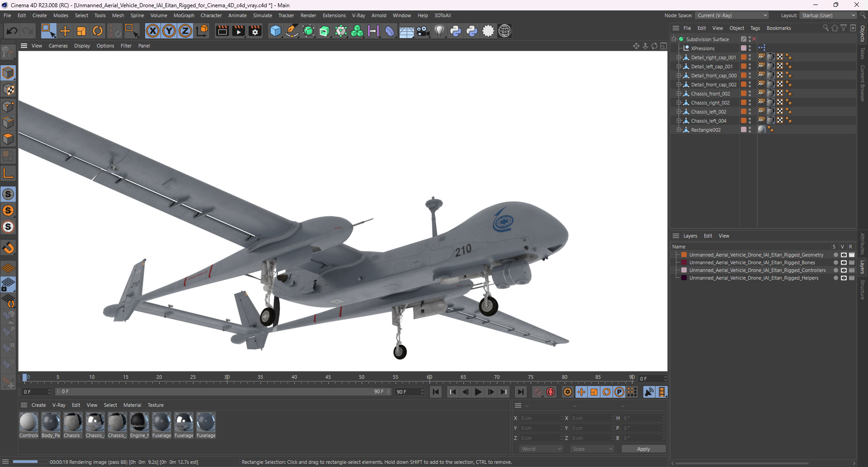This screenshot has width=868, height=467.
Task: Click the Apply button
Action: click(643, 449)
